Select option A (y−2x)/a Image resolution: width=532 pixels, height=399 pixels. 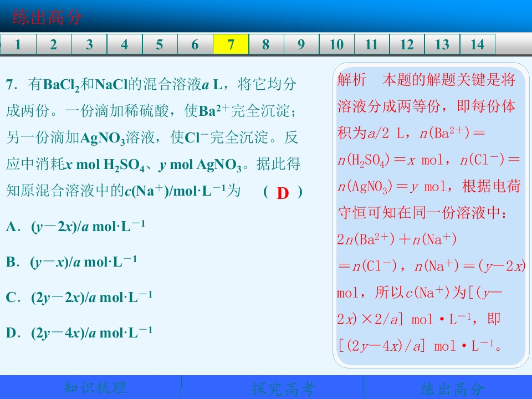click(x=76, y=226)
